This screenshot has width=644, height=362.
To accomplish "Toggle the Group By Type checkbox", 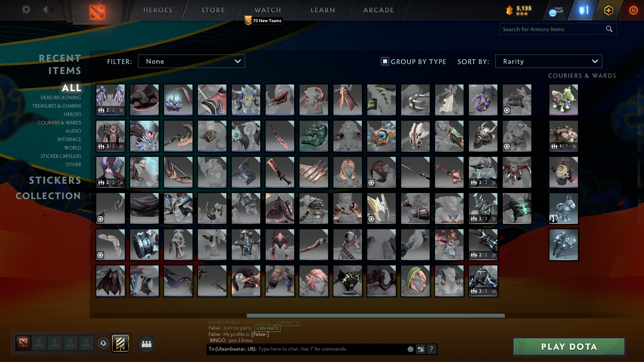I will (x=384, y=61).
